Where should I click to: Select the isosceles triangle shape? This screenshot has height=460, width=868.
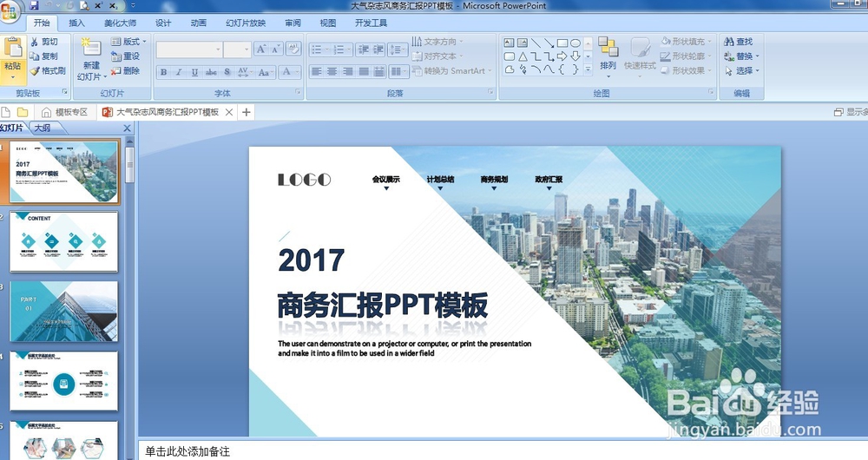[x=523, y=56]
